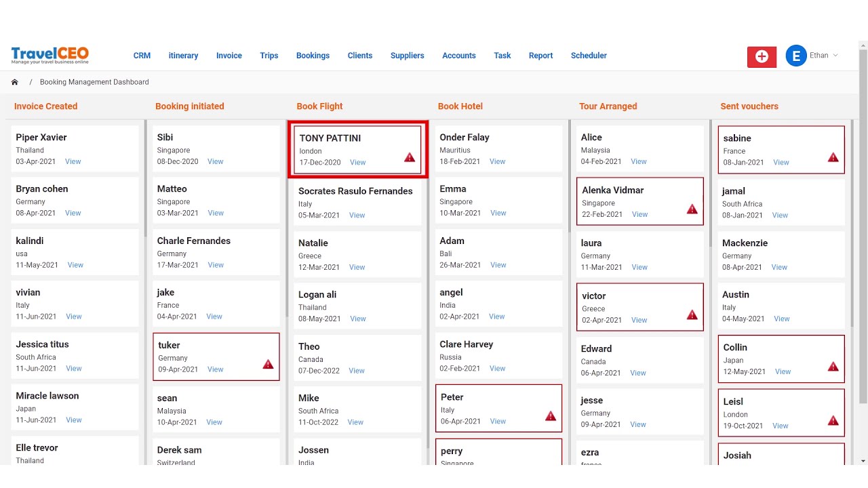View Sibi's booking
The height and width of the screenshot is (488, 868).
[216, 161]
